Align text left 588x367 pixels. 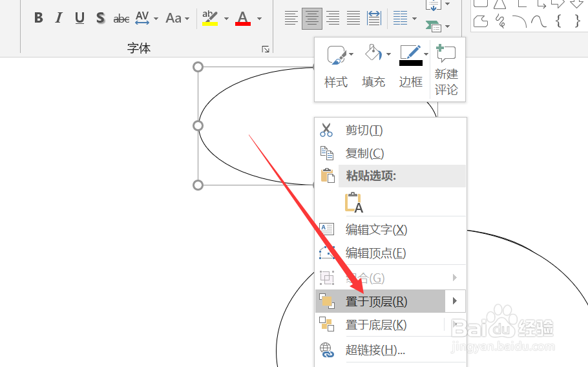tap(291, 17)
